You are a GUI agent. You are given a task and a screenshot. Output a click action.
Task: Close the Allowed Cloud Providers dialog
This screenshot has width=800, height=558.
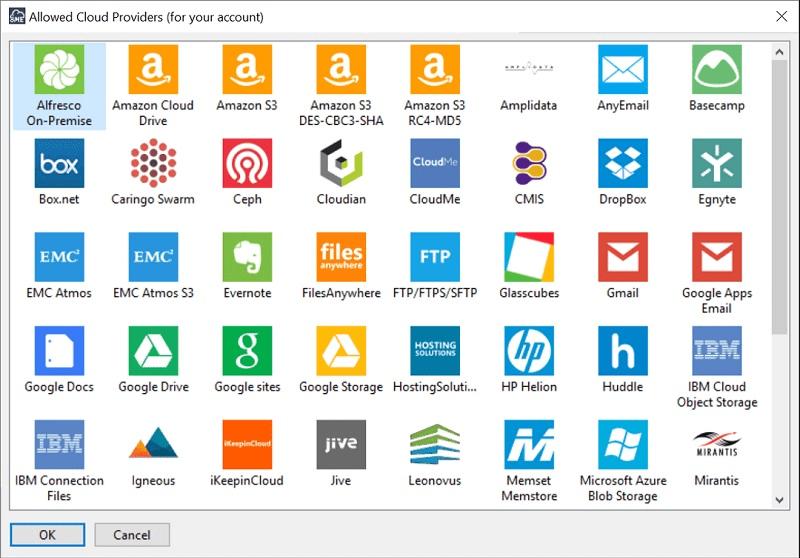tap(781, 16)
